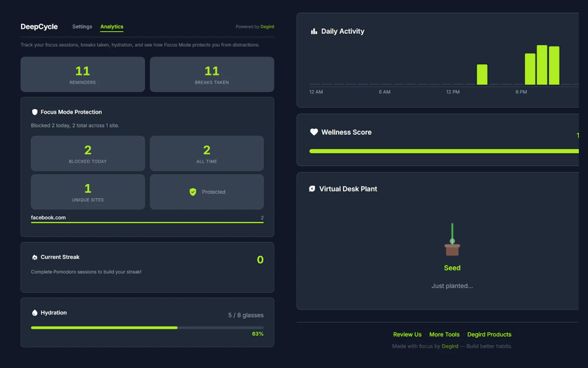Click the 11 Breaks Taken stat card
Viewport: 588px width, 368px height.
click(x=212, y=74)
